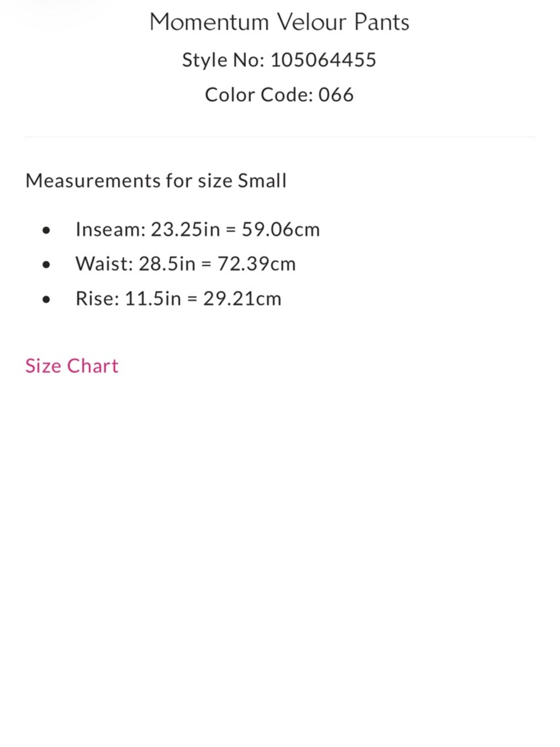Select the 29.21cm rise value
Viewport: 560px width, 747px height.
242,299
